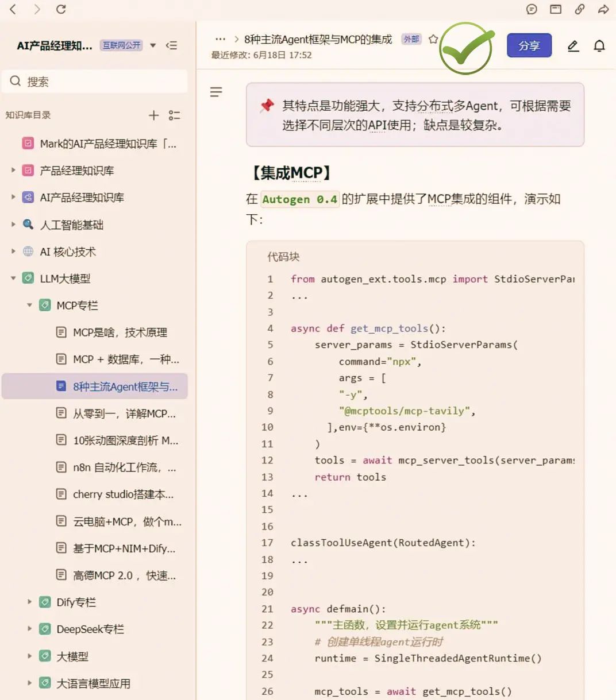The height and width of the screenshot is (700, 616).
Task: Click the notification bell icon
Action: click(599, 46)
